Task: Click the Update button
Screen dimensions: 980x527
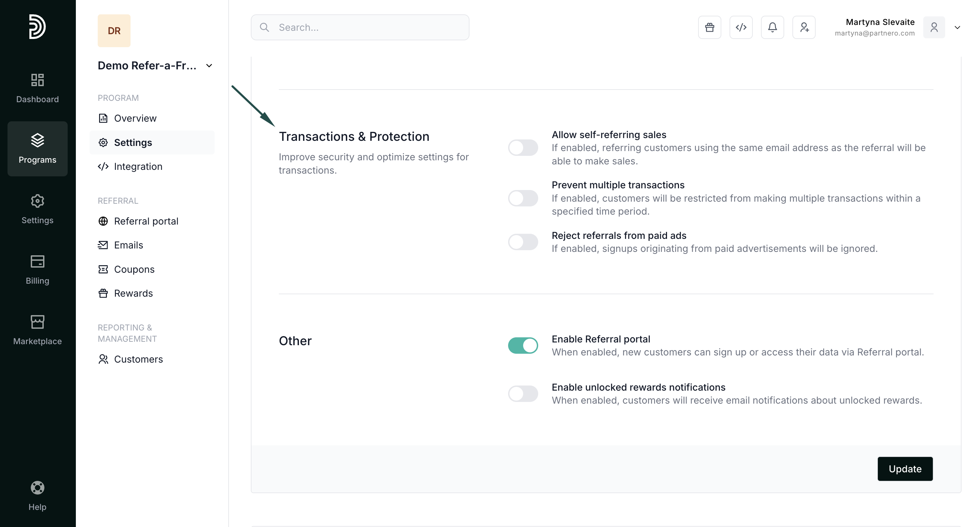Action: (x=905, y=469)
